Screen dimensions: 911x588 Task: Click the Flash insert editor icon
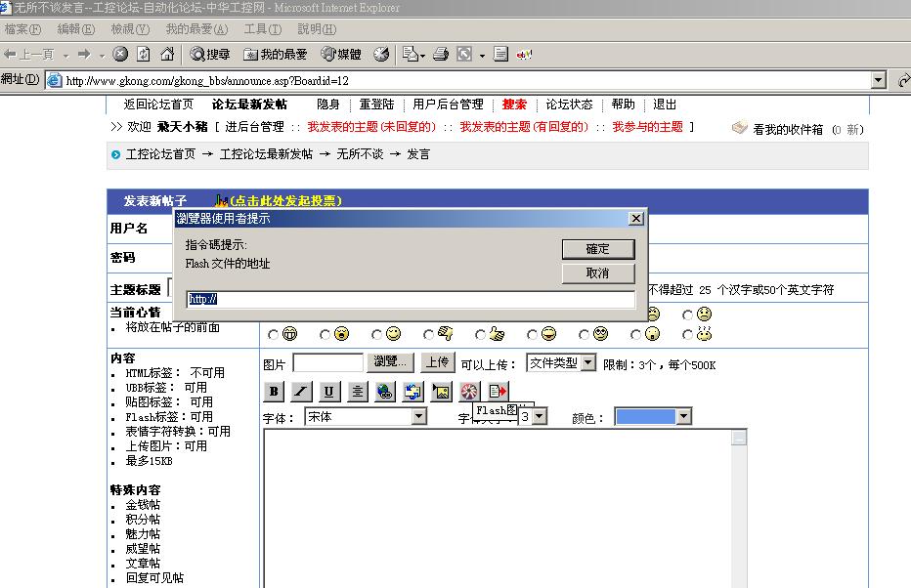click(469, 392)
